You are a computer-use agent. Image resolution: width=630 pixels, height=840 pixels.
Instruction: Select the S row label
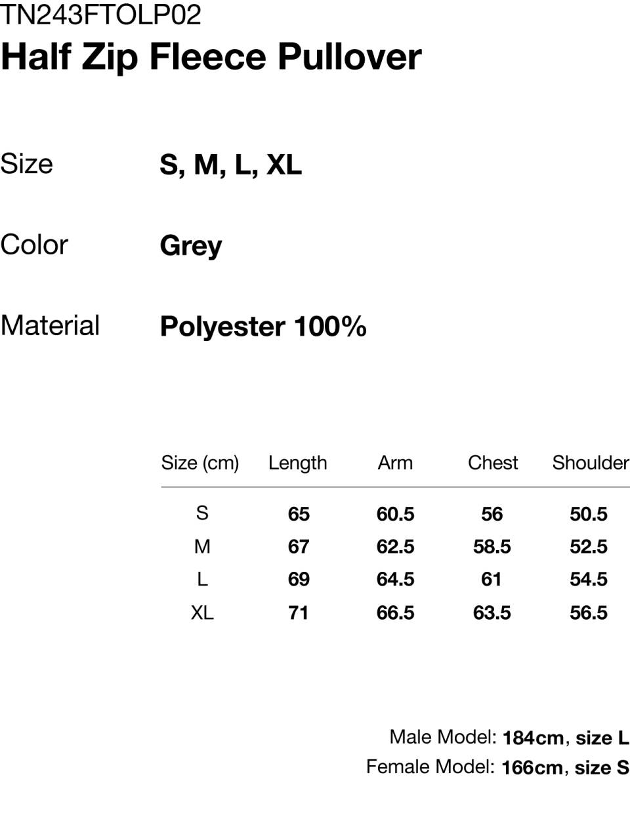pos(202,513)
